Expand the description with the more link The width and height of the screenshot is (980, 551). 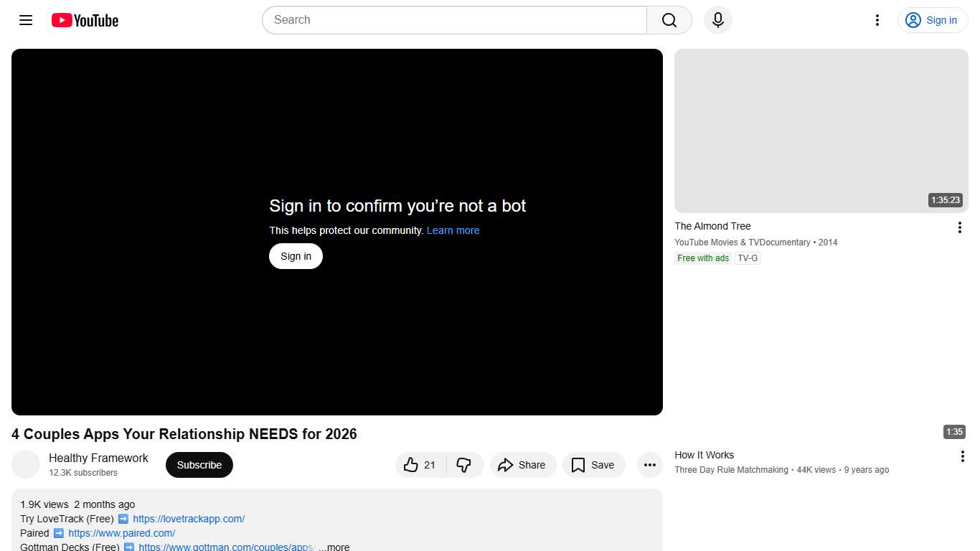(x=333, y=547)
